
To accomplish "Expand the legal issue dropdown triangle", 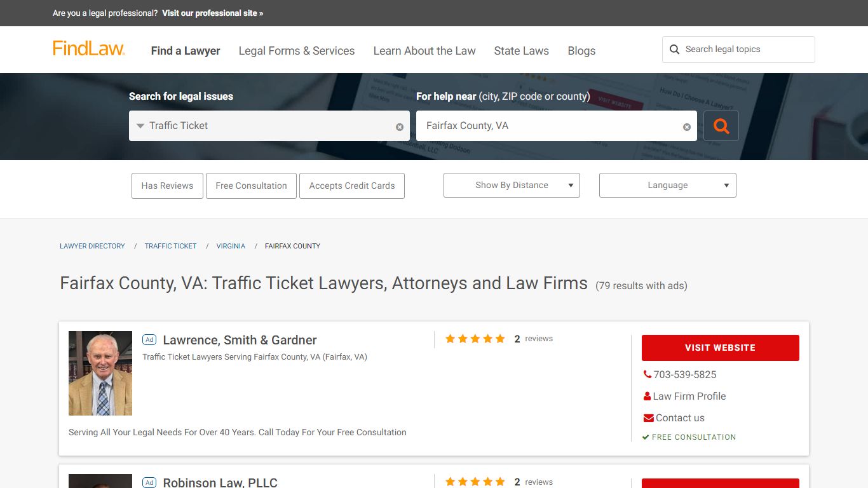I will (x=140, y=126).
